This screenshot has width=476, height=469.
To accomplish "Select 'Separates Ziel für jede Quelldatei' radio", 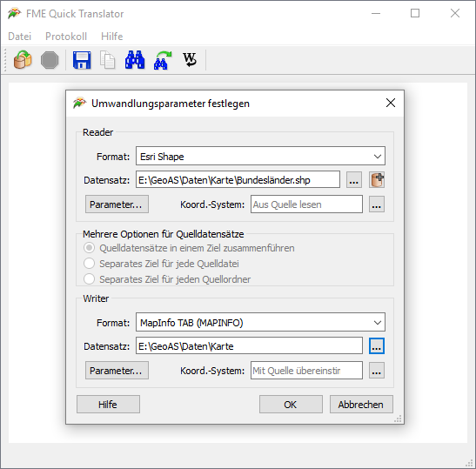I will 90,263.
